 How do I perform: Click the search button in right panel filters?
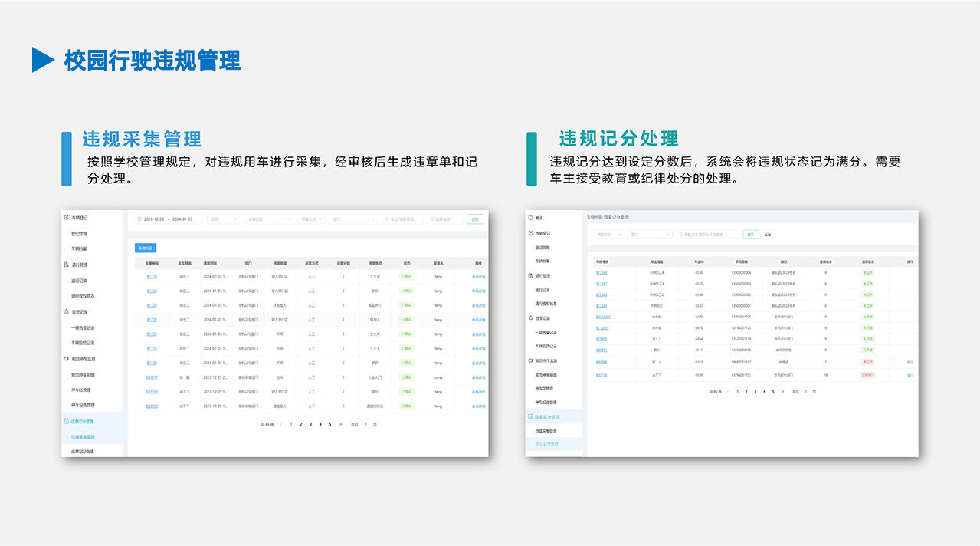point(750,235)
